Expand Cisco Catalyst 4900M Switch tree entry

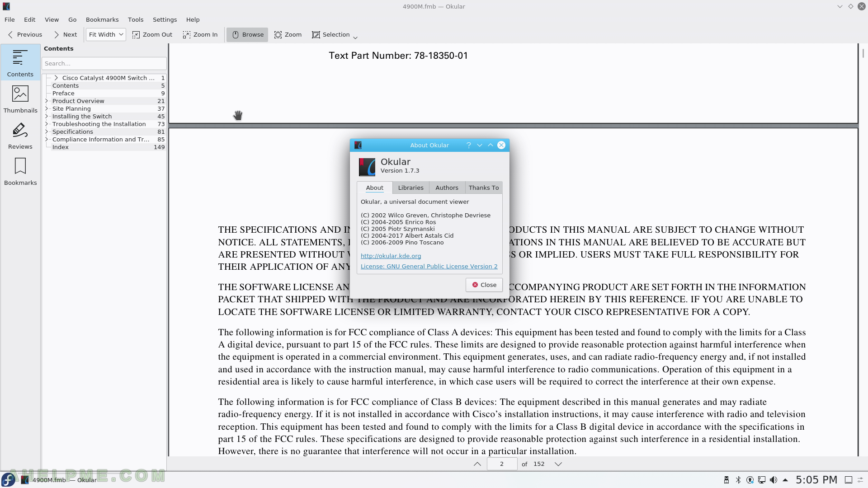[x=56, y=78]
